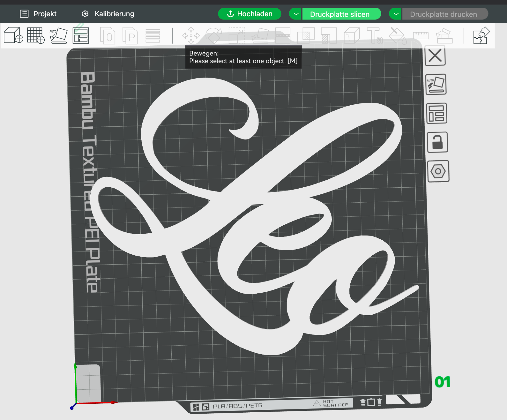
Task: Expand the print plate dropdown arrow
Action: (396, 14)
